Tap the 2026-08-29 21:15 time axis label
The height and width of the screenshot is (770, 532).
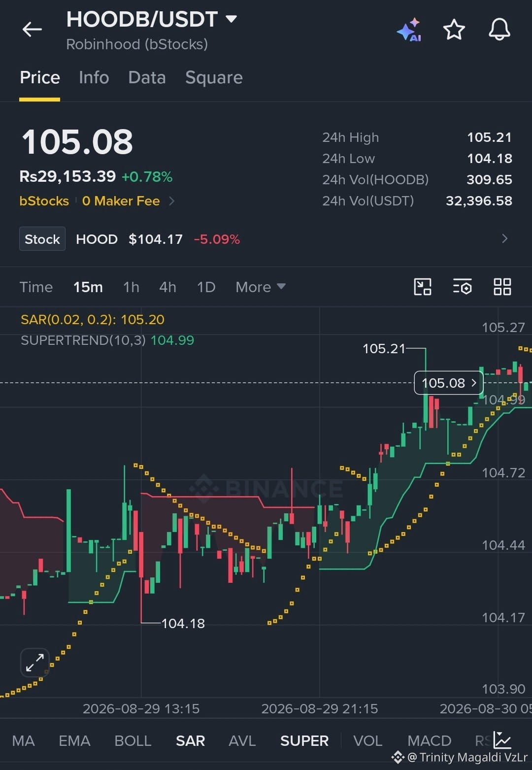(320, 709)
